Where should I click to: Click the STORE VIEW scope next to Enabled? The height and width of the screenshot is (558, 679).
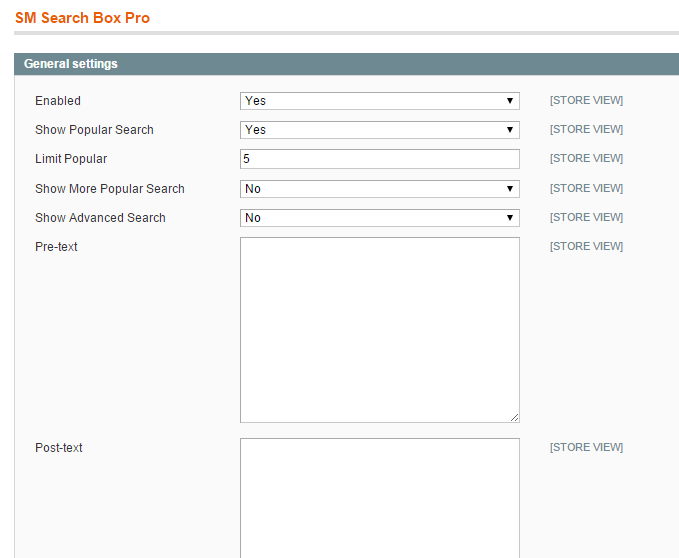pyautogui.click(x=586, y=100)
